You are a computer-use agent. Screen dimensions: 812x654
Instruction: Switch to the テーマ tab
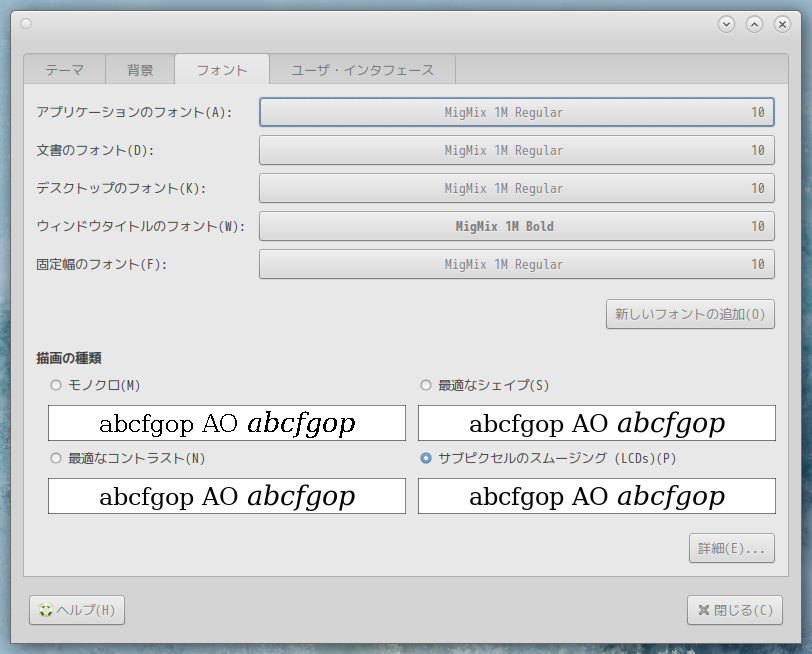tap(64, 70)
